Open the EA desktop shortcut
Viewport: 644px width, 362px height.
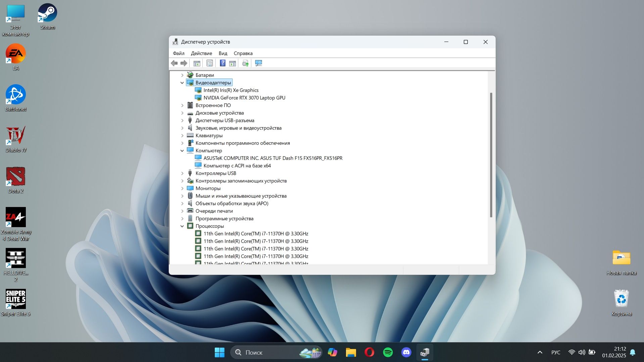coord(15,57)
